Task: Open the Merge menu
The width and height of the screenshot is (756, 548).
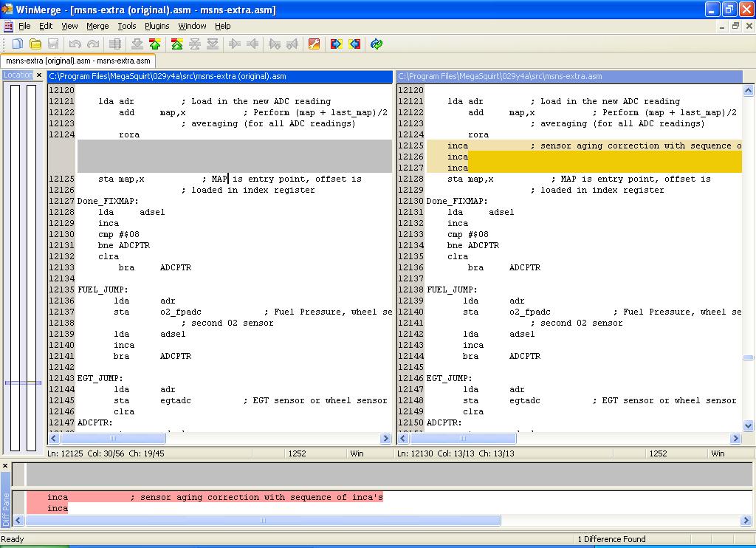Action: [97, 26]
